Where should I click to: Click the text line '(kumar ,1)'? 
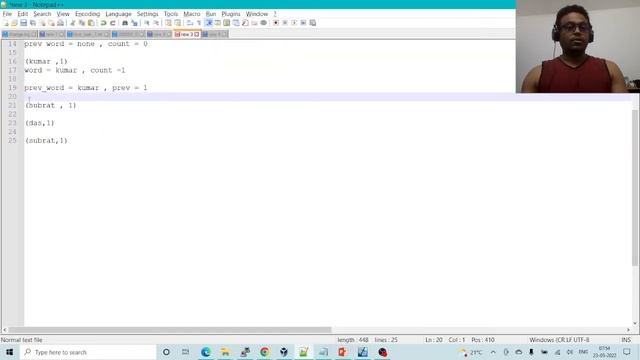[x=46, y=61]
